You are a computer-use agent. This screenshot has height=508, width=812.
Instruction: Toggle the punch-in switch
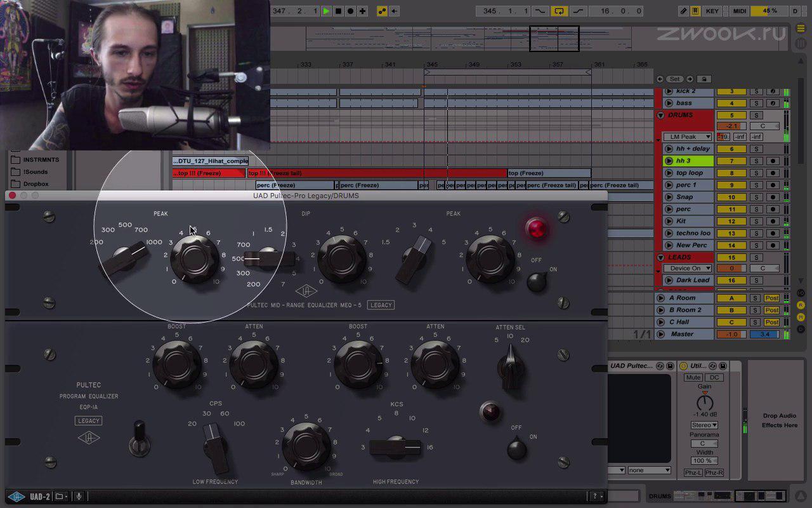(540, 11)
